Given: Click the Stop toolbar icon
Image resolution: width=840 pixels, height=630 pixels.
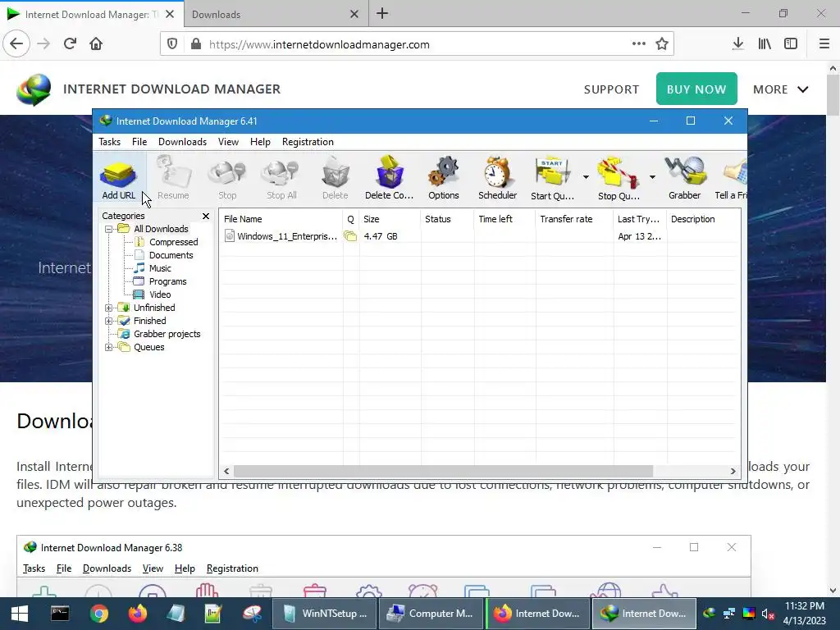Looking at the screenshot, I should (227, 179).
